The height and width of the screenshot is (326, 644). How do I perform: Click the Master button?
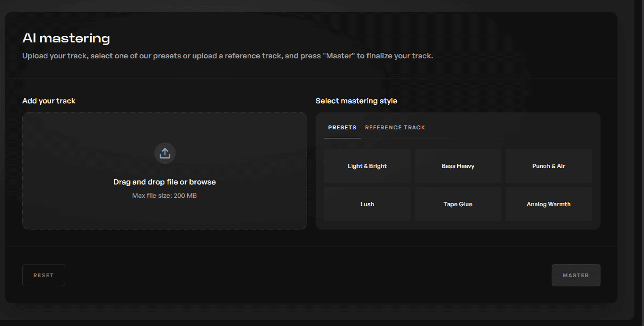(x=576, y=275)
